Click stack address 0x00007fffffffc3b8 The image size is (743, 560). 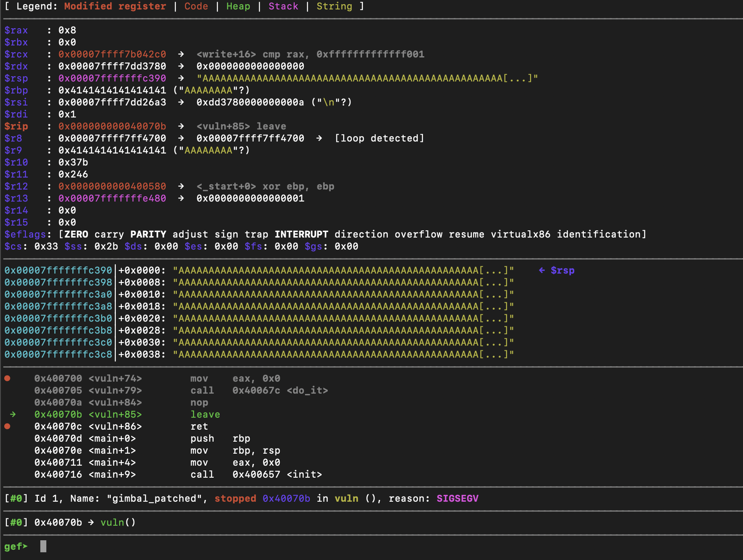[x=58, y=331]
